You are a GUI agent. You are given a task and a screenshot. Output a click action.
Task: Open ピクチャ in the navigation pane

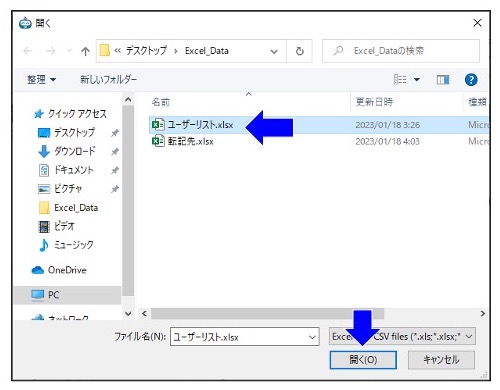point(68,189)
